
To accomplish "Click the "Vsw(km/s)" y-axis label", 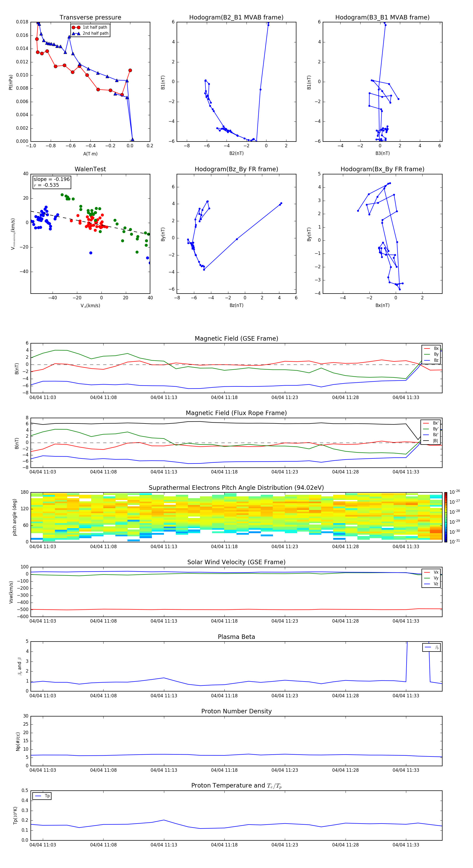I will [11, 592].
